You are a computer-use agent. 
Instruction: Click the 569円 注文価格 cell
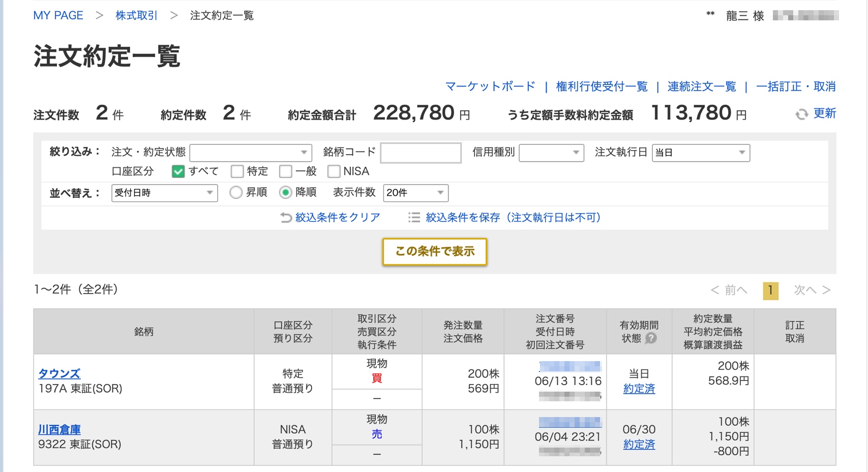click(x=483, y=389)
